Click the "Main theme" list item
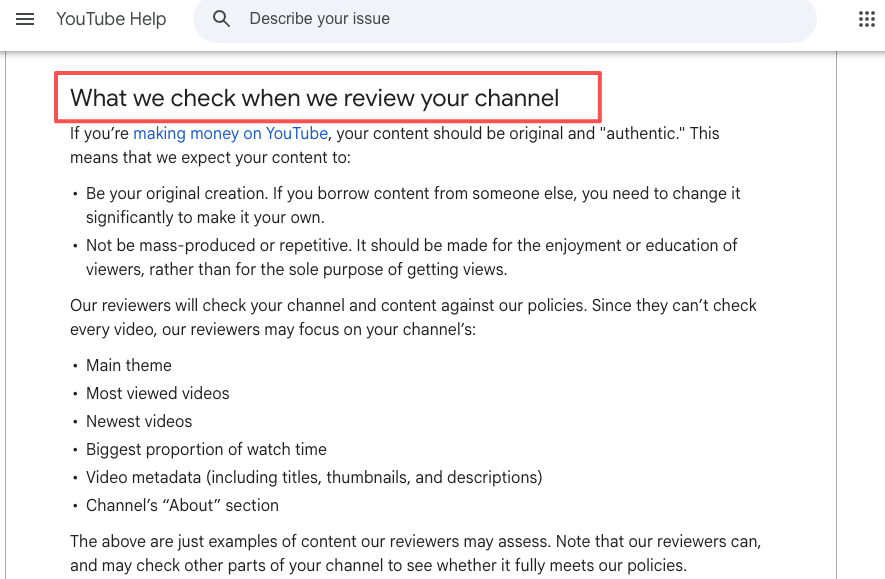 point(129,365)
